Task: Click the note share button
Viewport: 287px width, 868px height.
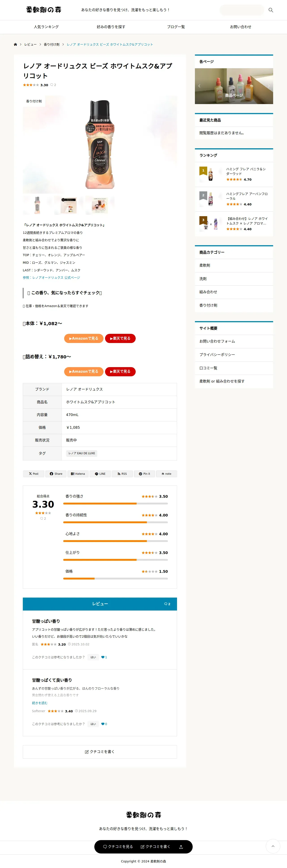Action: pos(167,474)
